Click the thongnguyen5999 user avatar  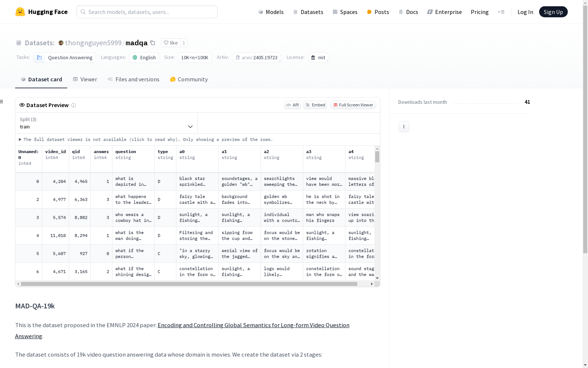click(x=61, y=43)
